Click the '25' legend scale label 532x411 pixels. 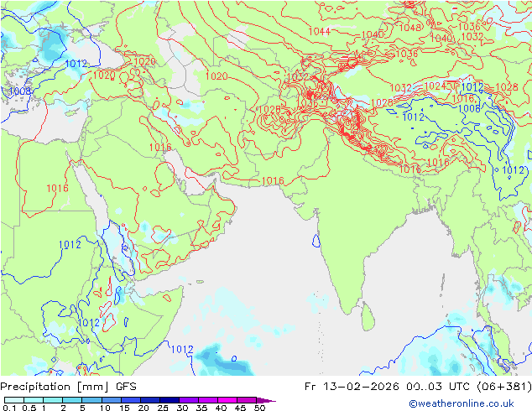point(163,408)
